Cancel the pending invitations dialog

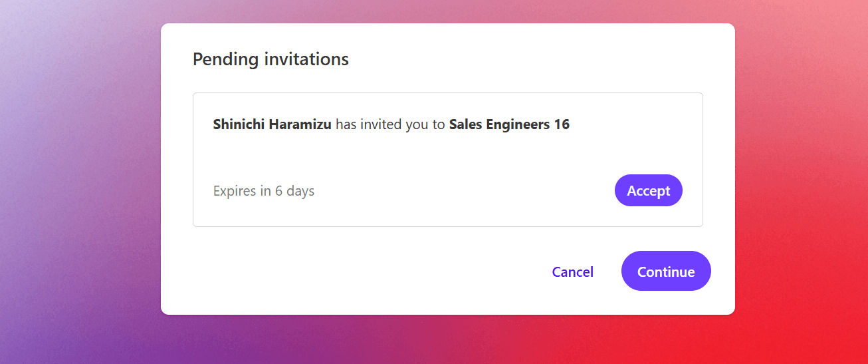(x=572, y=272)
